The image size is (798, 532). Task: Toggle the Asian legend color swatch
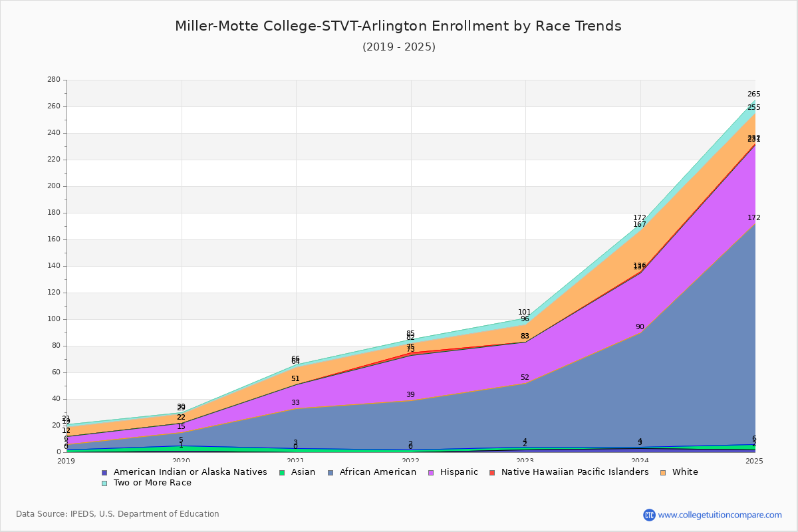[282, 472]
